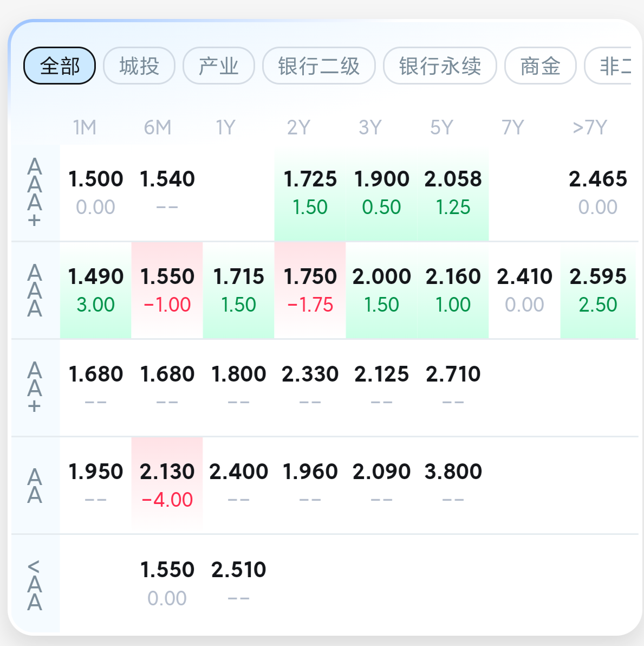This screenshot has height=646, width=644.
Task: Click AAA 2Y cell with -1.75 change
Action: [x=310, y=290]
